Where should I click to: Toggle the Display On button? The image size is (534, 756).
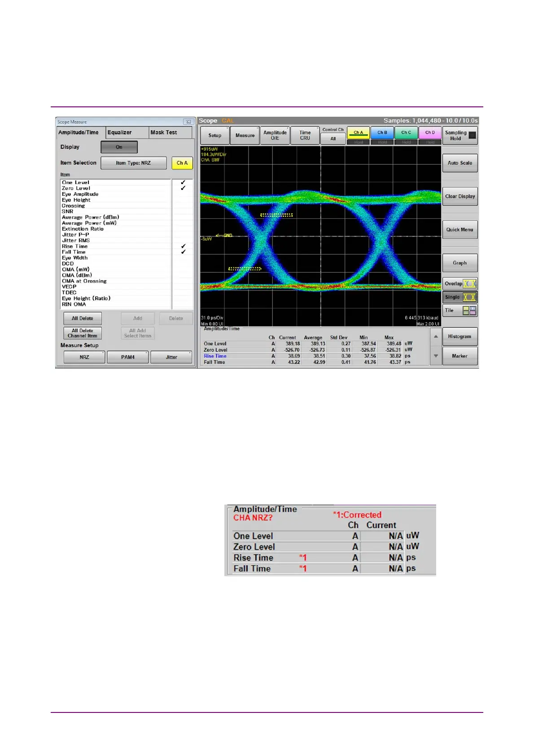[x=119, y=147]
